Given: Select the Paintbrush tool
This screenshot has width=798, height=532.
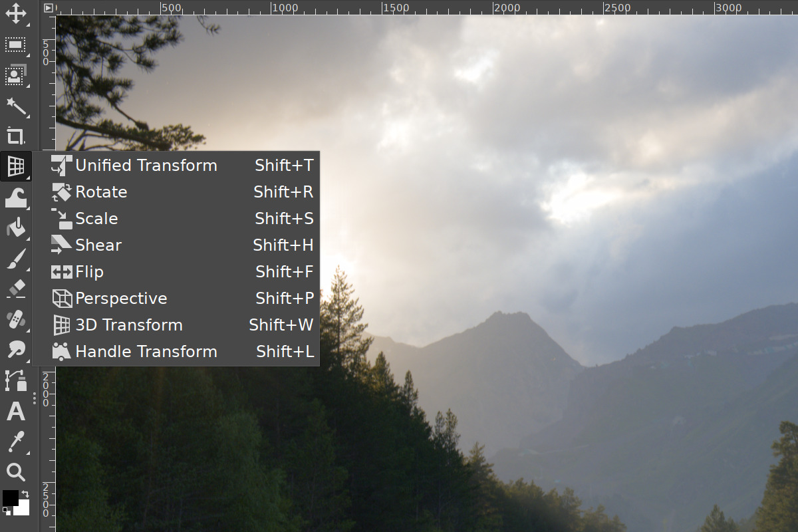Looking at the screenshot, I should (x=17, y=258).
